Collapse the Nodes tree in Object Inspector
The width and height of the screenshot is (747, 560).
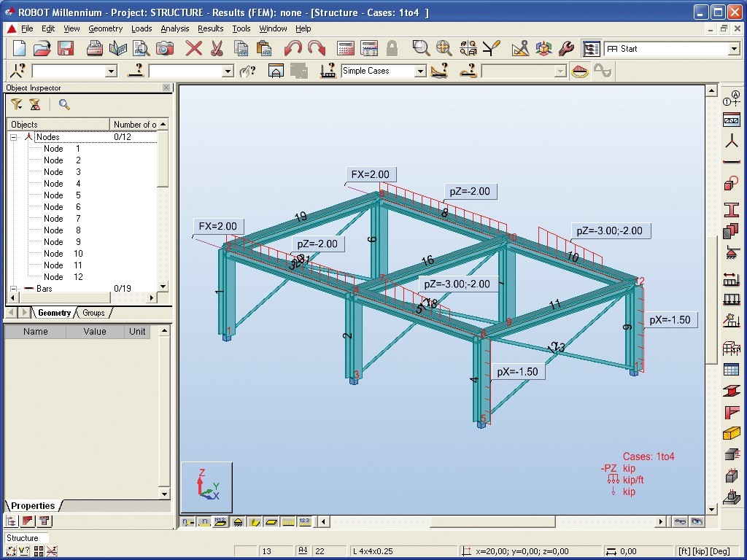pyautogui.click(x=13, y=136)
